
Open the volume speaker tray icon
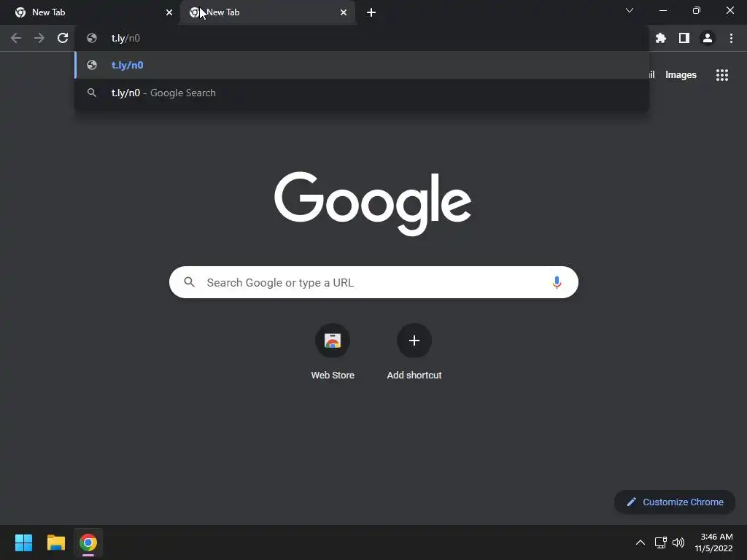678,542
